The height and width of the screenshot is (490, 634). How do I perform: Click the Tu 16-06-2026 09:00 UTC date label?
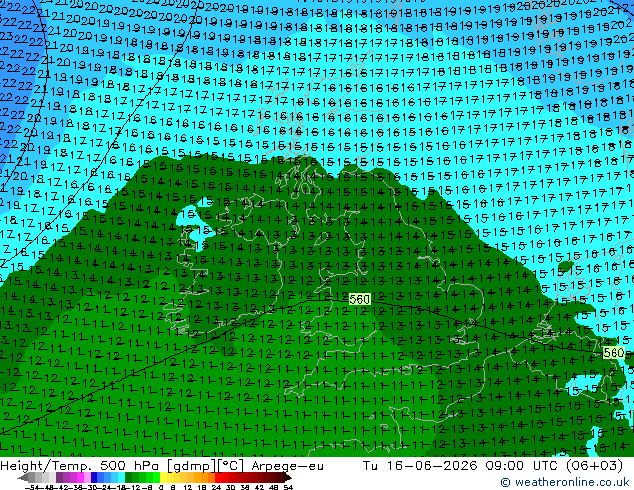click(461, 466)
